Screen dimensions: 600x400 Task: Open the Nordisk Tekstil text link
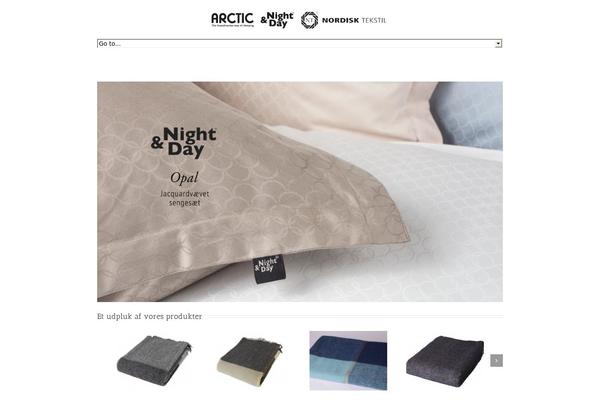tap(354, 20)
